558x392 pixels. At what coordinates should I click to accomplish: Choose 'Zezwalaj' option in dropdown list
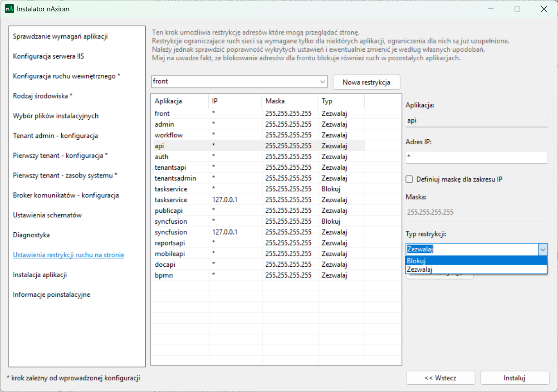pyautogui.click(x=476, y=269)
